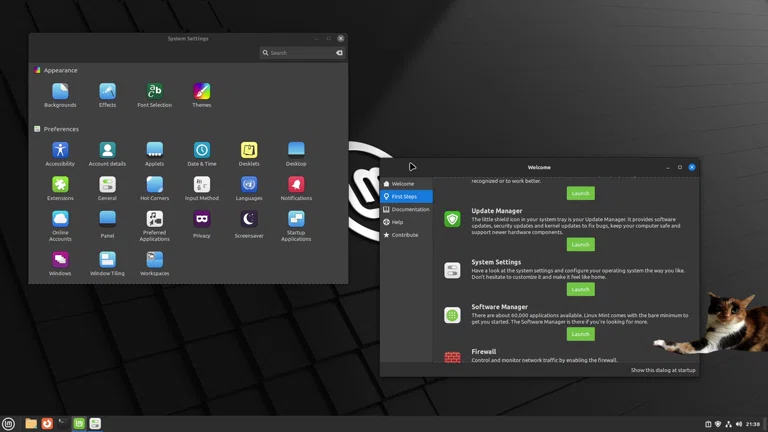Open Notifications settings
768x432 pixels.
pyautogui.click(x=296, y=188)
